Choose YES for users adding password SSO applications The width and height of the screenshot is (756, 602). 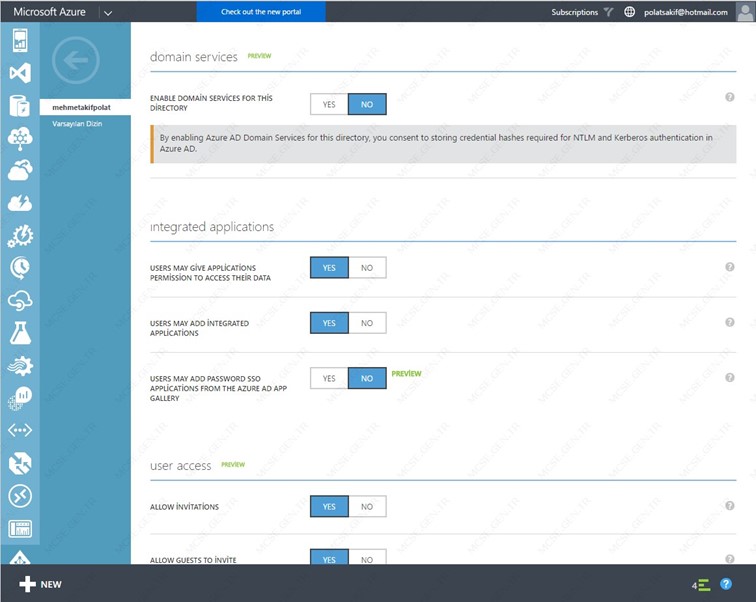pos(329,378)
